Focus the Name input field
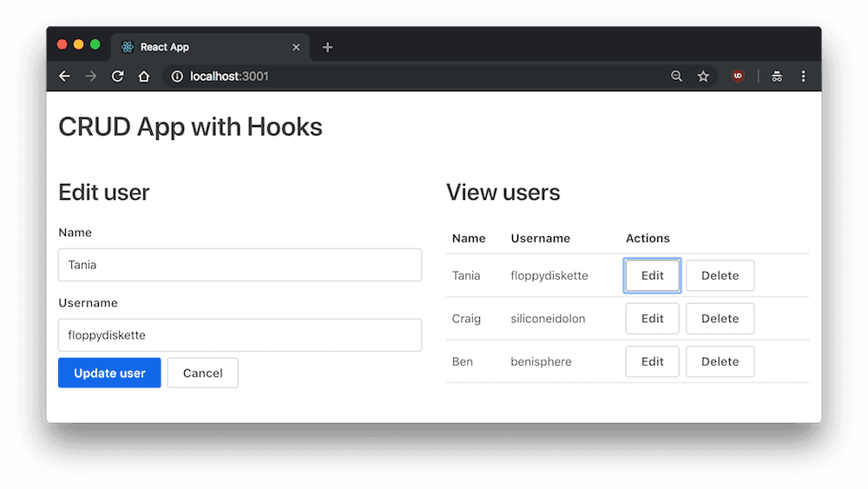The width and height of the screenshot is (868, 489). click(x=240, y=265)
